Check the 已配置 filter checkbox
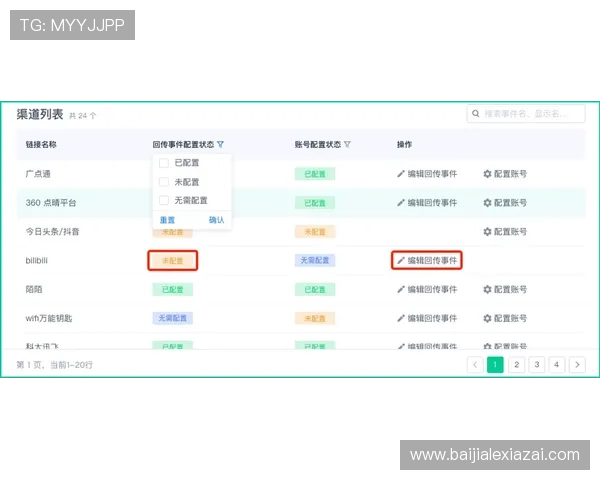Image resolution: width=600 pixels, height=480 pixels. (x=164, y=163)
